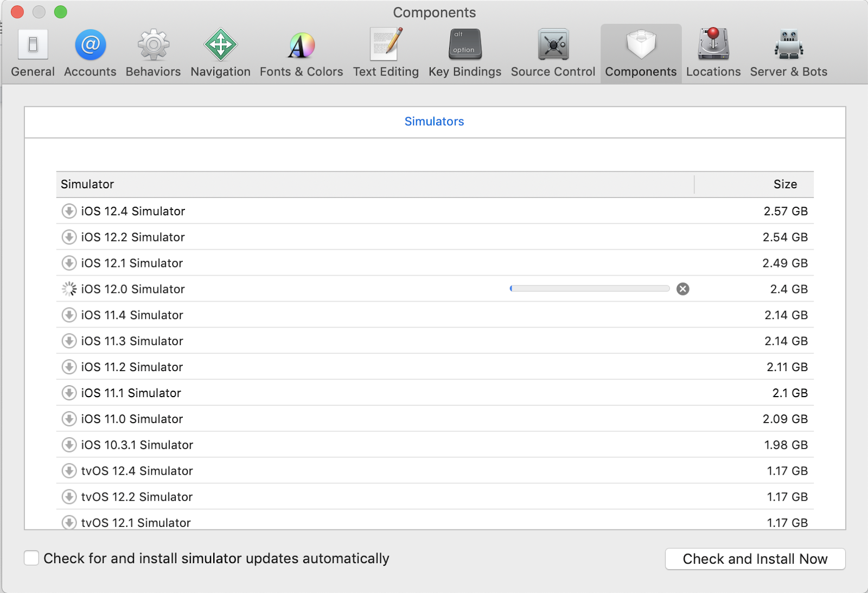Image resolution: width=868 pixels, height=593 pixels.
Task: Open the Behaviors preferences pane
Action: tap(153, 53)
